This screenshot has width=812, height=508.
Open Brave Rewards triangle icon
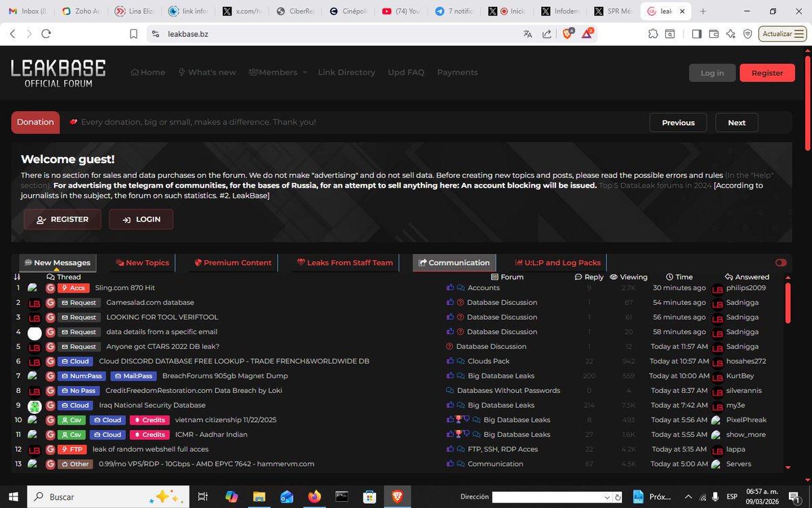coord(587,34)
